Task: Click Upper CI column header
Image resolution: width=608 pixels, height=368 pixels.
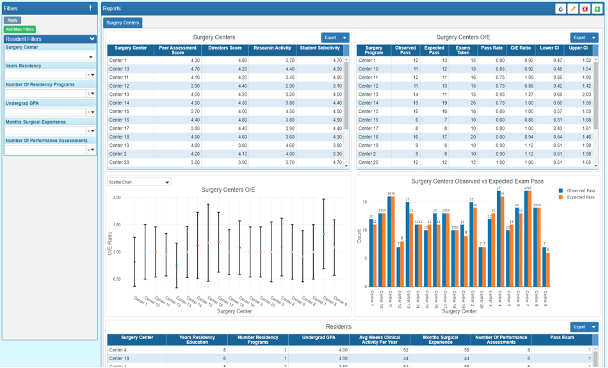Action: coord(578,50)
